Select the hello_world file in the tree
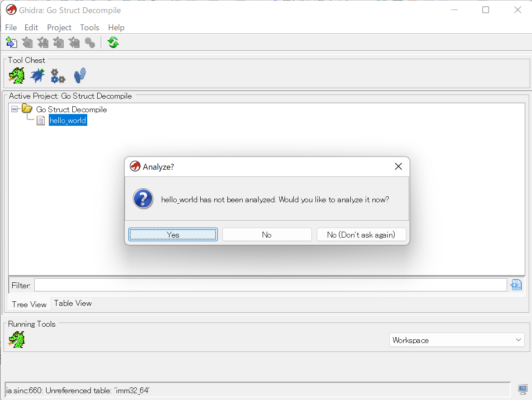Viewport: 532px width, 400px height. 68,120
